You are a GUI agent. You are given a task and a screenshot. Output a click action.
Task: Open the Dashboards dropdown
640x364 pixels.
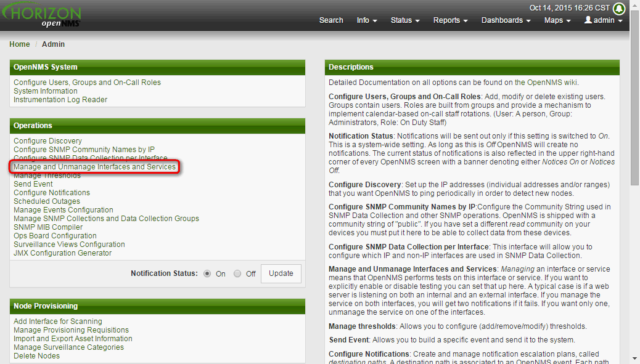coord(506,20)
